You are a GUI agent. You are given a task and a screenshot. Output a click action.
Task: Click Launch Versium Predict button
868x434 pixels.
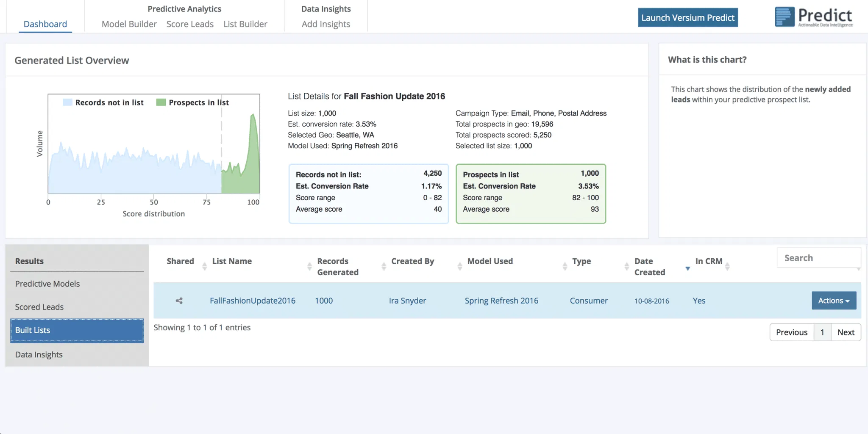pyautogui.click(x=687, y=18)
